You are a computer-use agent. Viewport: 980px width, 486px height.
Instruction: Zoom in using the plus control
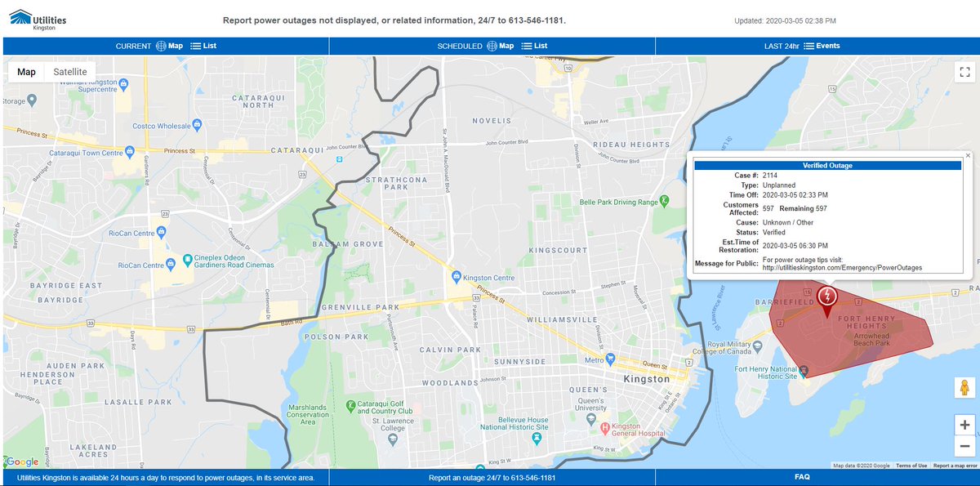[x=964, y=424]
